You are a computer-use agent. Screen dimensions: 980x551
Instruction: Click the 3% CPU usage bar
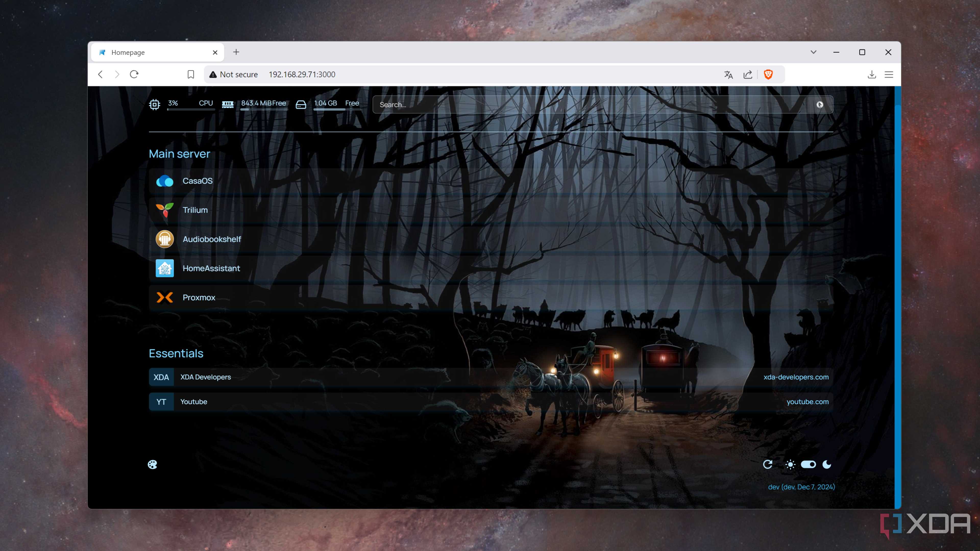(x=191, y=109)
